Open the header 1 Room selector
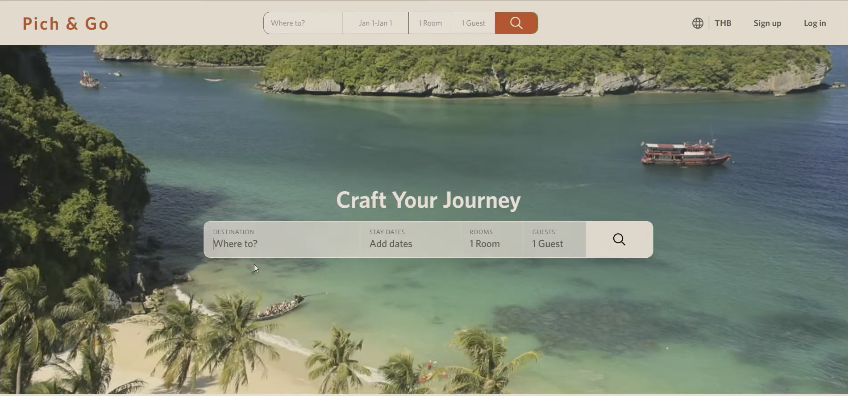The image size is (848, 396). tap(430, 23)
